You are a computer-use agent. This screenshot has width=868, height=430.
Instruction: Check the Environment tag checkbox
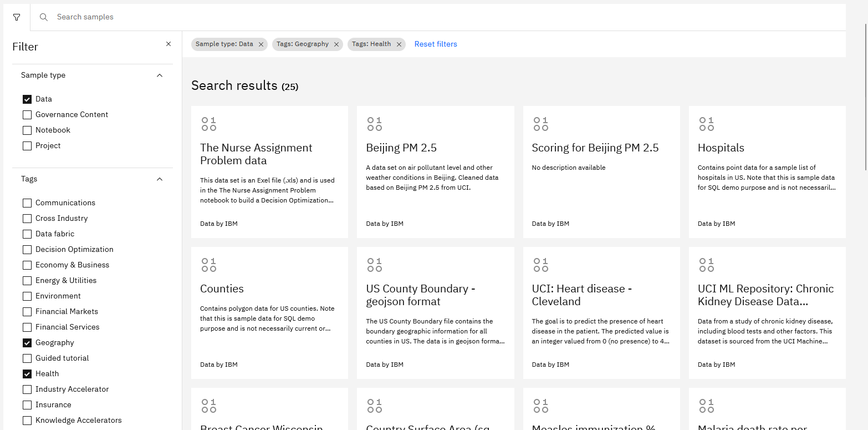(x=27, y=296)
